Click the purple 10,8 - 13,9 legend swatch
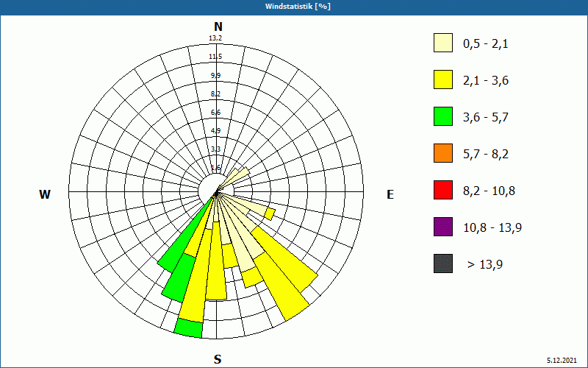Screen dimensions: 588x368 pyautogui.click(x=443, y=227)
